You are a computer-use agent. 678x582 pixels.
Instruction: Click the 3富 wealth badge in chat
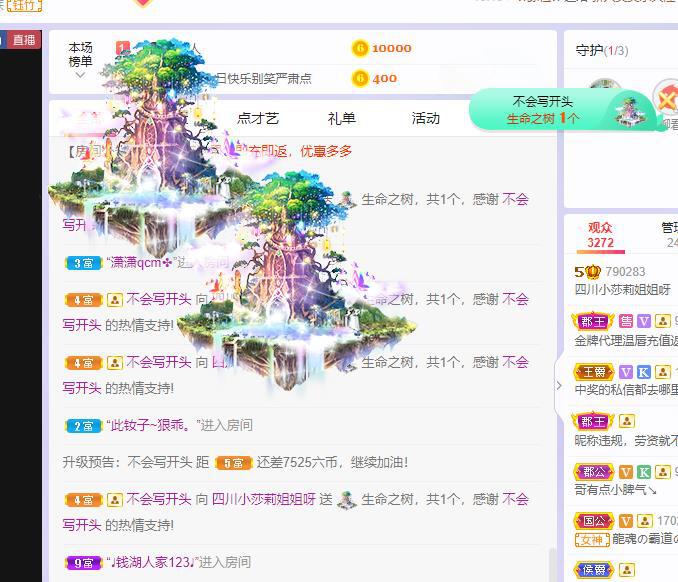[83, 263]
